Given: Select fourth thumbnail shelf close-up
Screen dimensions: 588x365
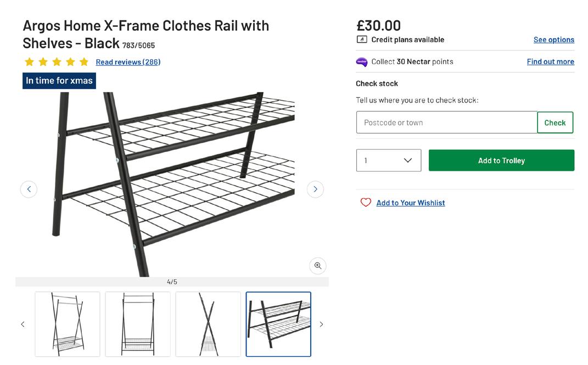Looking at the screenshot, I should pyautogui.click(x=278, y=324).
